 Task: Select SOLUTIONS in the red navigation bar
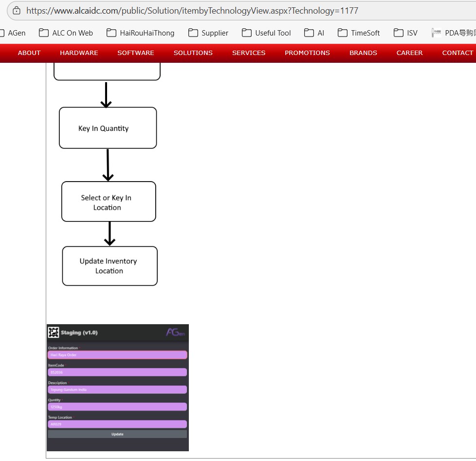pos(193,53)
